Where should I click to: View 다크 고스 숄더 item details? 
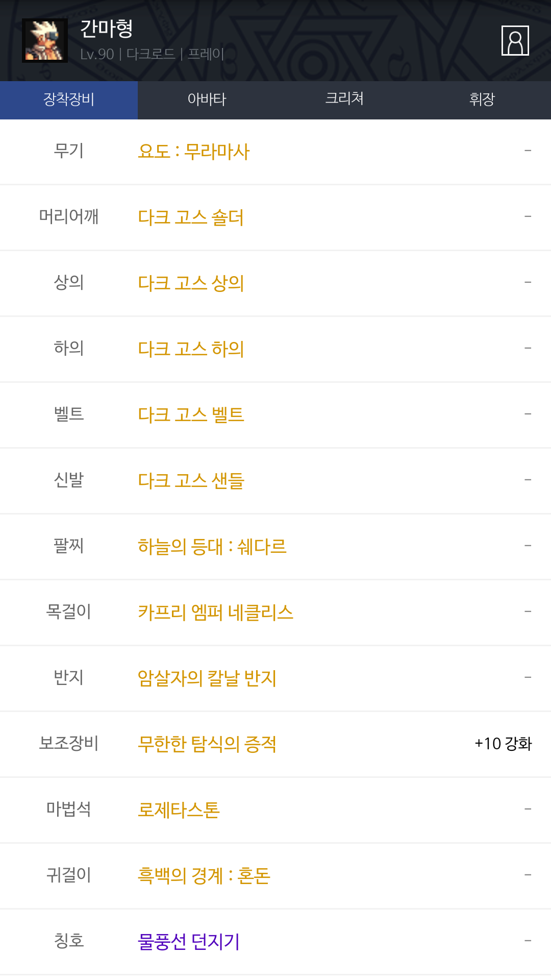191,217
